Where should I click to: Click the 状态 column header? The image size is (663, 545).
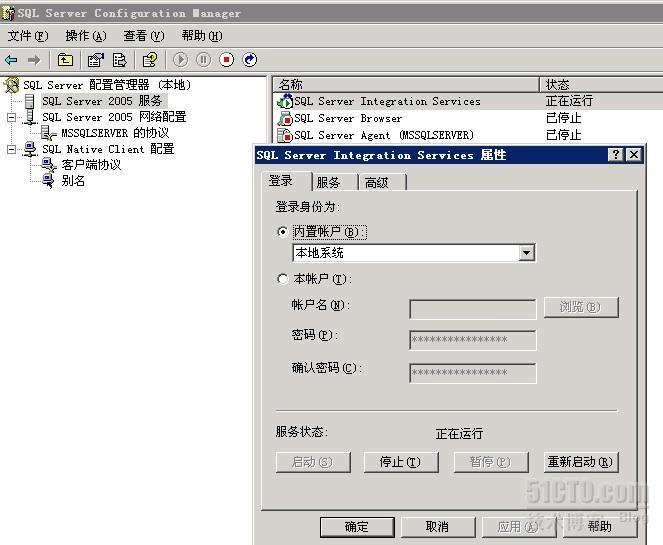[602, 85]
